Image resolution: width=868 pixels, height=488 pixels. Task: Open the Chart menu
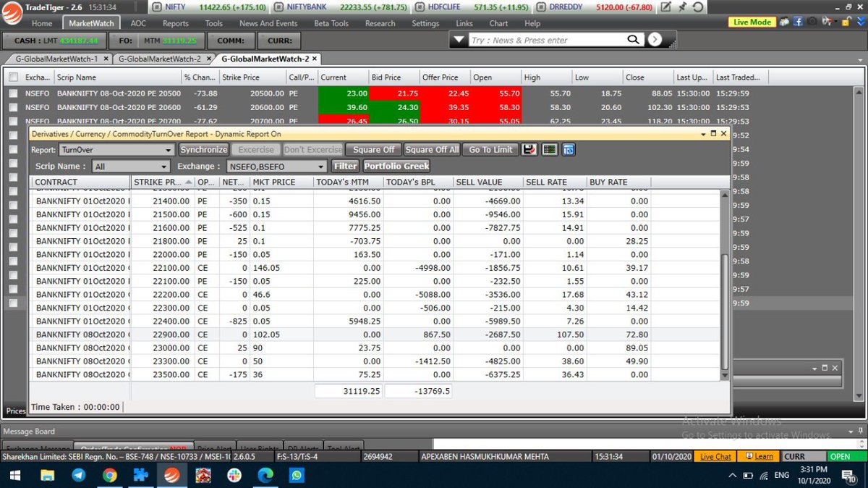click(x=498, y=23)
